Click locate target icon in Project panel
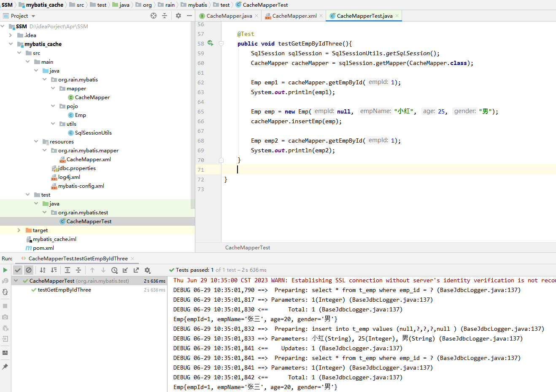The image size is (556, 392). pos(154,16)
